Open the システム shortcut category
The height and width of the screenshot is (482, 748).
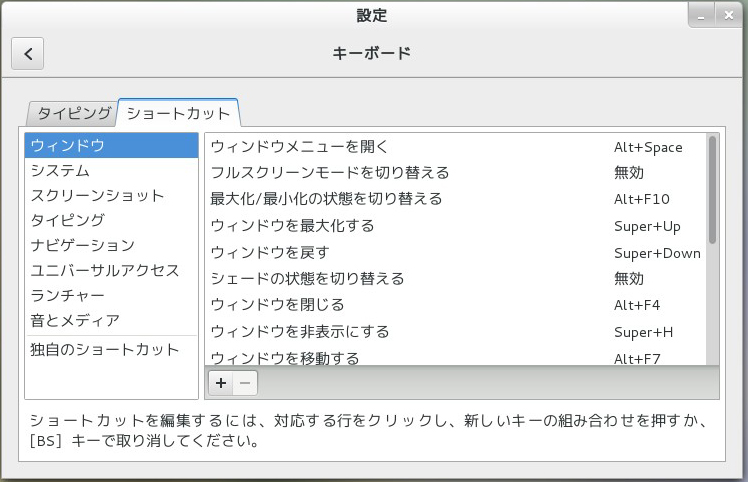pyautogui.click(x=111, y=171)
